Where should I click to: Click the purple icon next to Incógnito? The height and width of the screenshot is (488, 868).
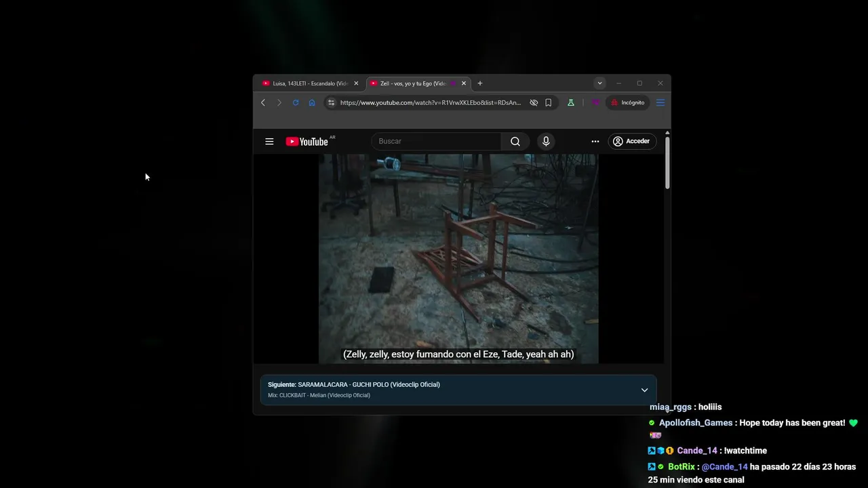pyautogui.click(x=595, y=102)
